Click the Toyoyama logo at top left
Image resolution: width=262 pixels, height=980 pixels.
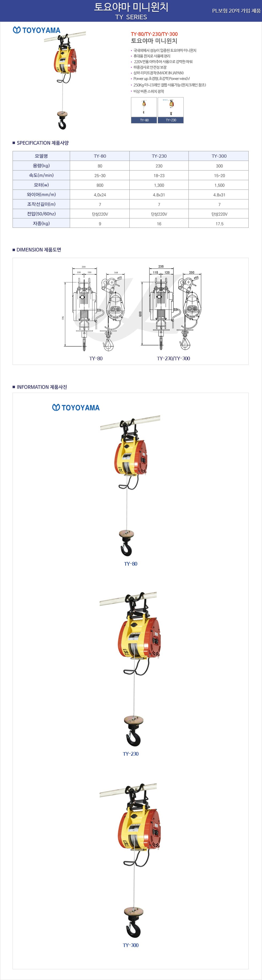click(x=36, y=30)
